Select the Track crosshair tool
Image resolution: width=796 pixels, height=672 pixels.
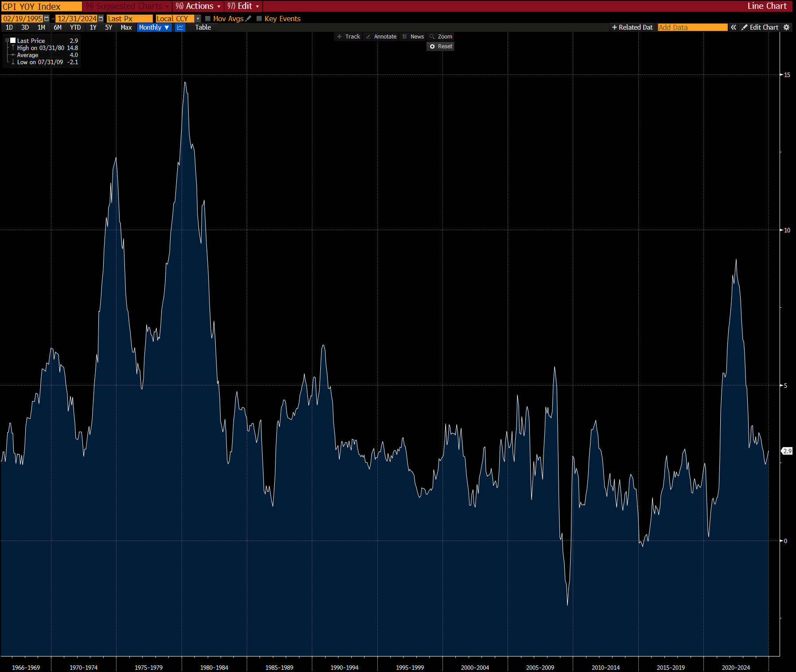[x=348, y=36]
